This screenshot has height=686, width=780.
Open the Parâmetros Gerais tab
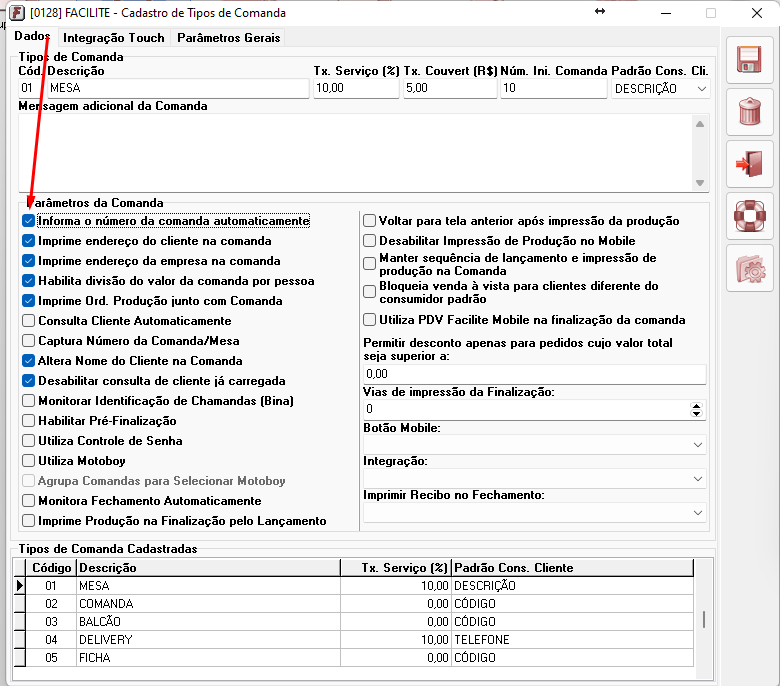[x=229, y=38]
